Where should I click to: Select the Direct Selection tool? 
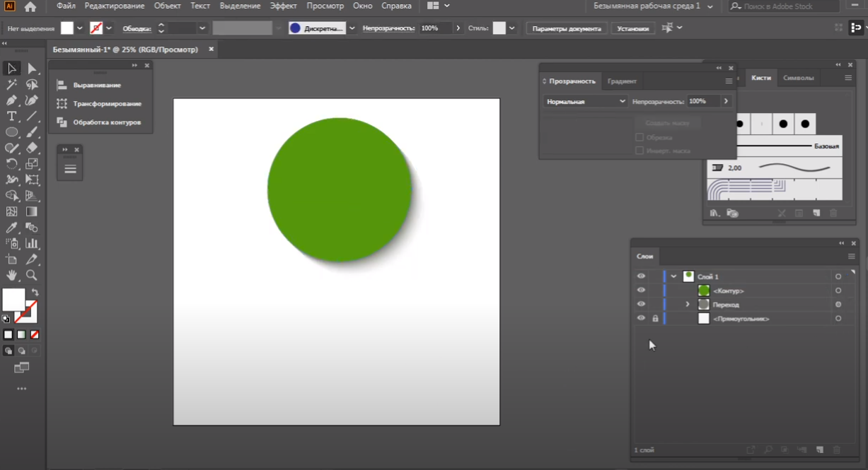32,69
